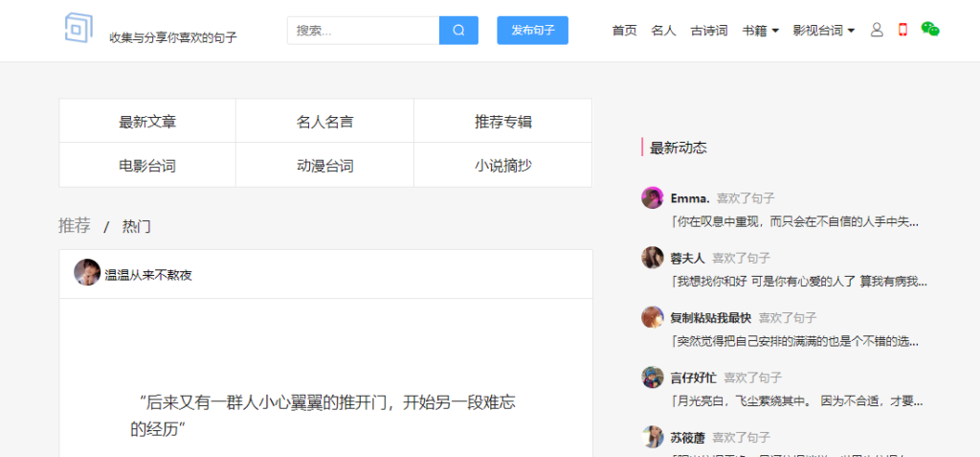Open the username 蓉夫人
980x457 pixels.
pos(687,258)
